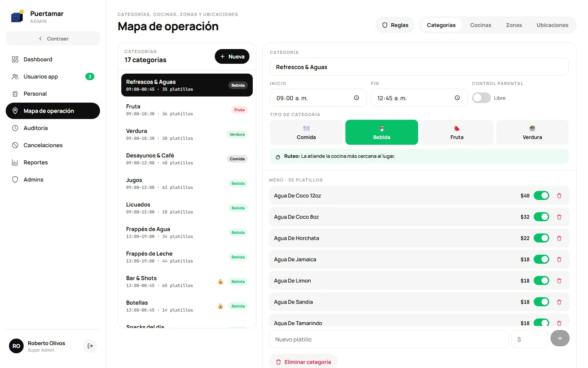
Task: Disable the Agua De Coco 12oz toggle
Action: click(x=541, y=196)
